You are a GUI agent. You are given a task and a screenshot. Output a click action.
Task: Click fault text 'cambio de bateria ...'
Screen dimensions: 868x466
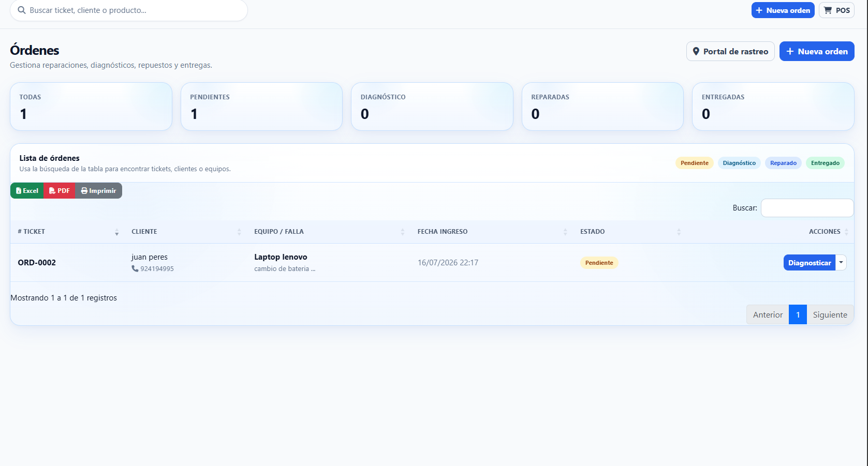285,269
